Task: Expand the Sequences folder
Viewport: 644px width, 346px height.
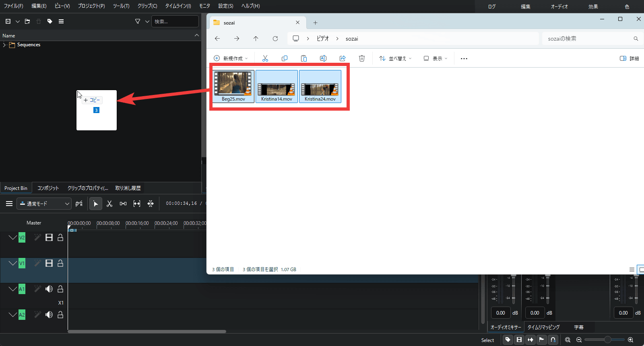Action: (4, 45)
